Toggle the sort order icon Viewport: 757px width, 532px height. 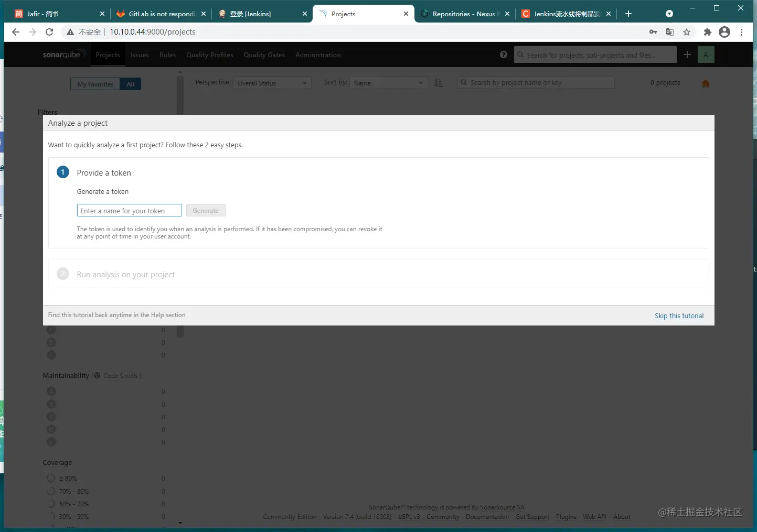pyautogui.click(x=439, y=83)
